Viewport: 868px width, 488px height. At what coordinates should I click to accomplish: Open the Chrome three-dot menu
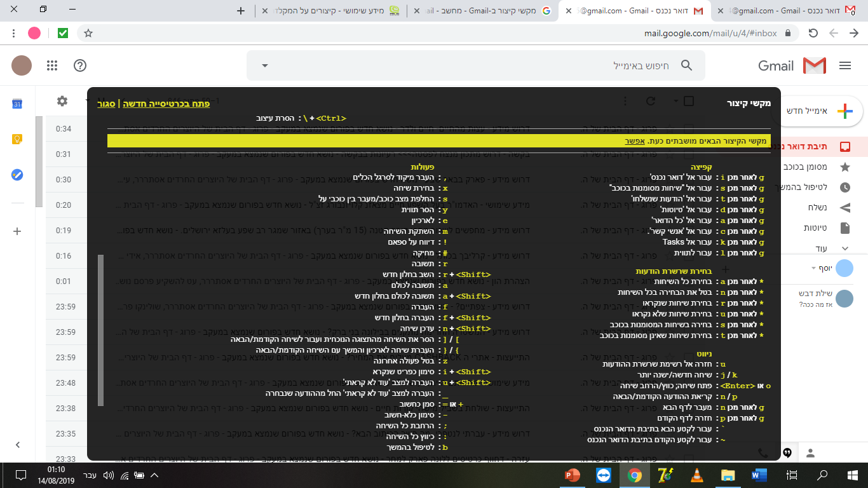14,33
